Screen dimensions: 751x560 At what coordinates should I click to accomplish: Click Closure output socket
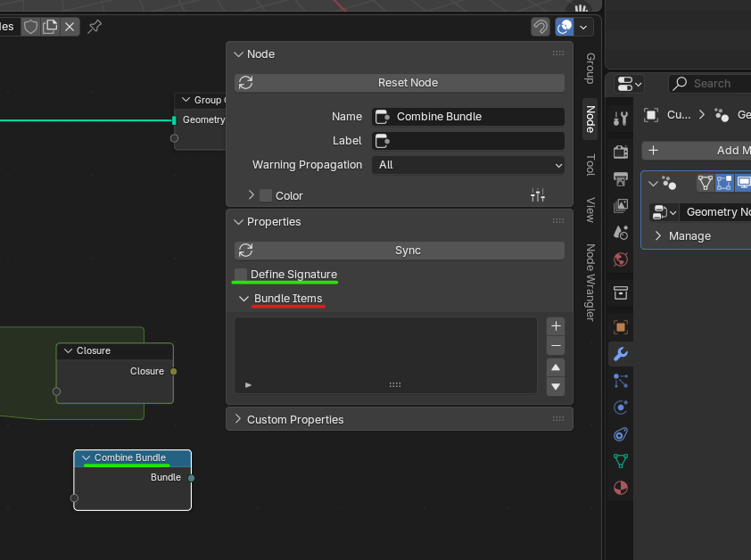[x=173, y=371]
